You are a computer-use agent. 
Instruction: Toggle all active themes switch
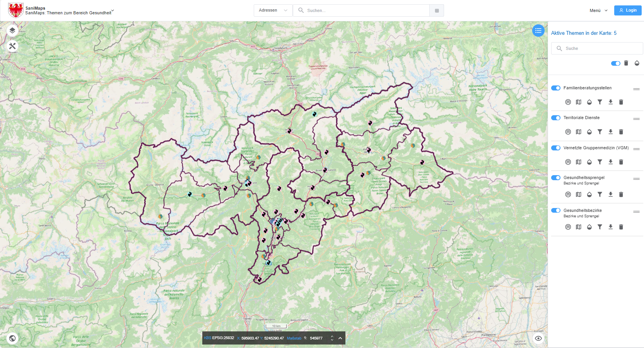(615, 63)
